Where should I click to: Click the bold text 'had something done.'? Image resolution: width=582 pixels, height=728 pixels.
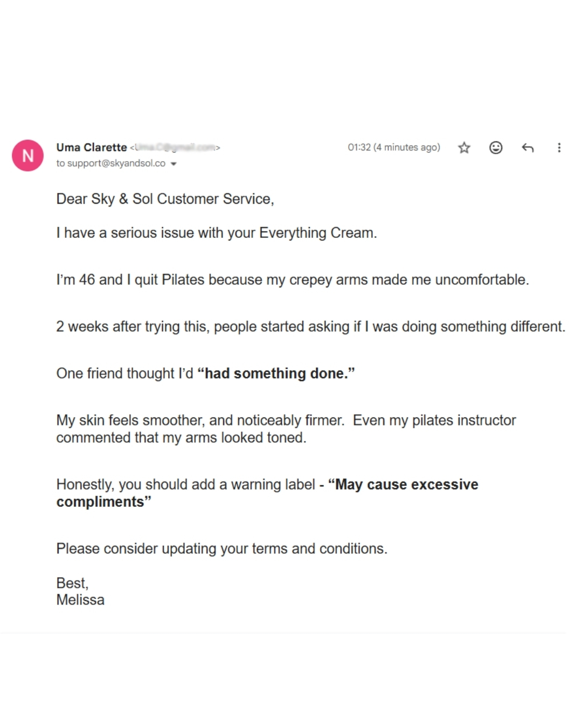click(276, 373)
